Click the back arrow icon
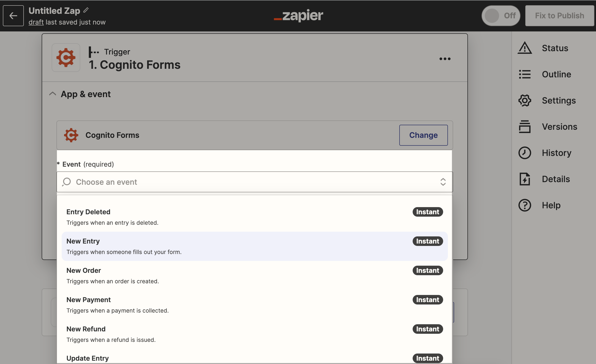 tap(13, 16)
